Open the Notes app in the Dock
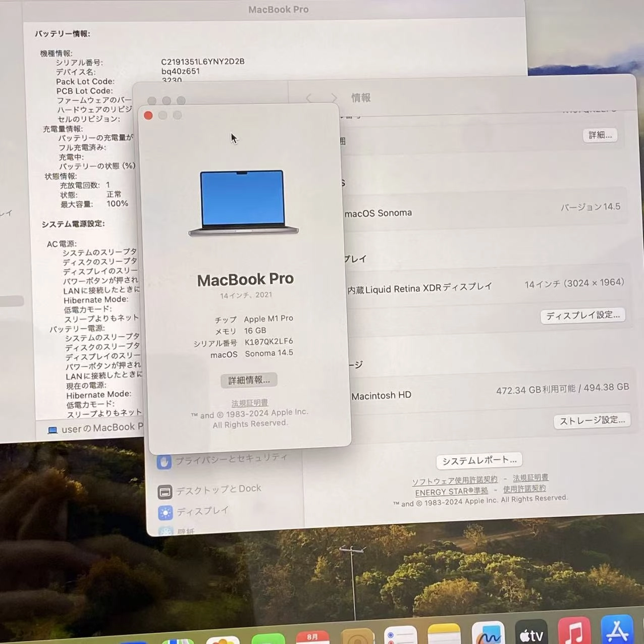 (444, 635)
